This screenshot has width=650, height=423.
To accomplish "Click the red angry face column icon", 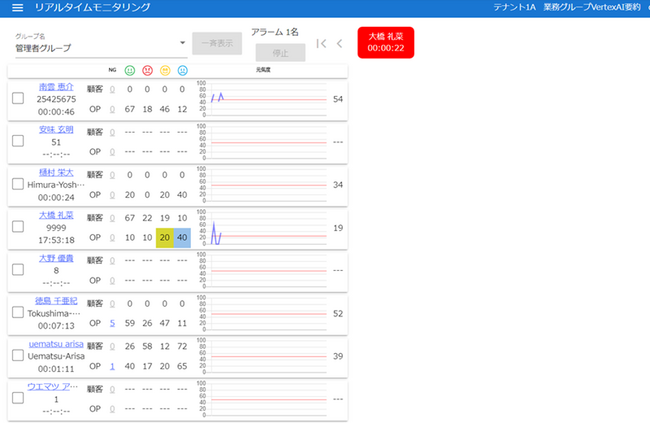I will point(147,71).
